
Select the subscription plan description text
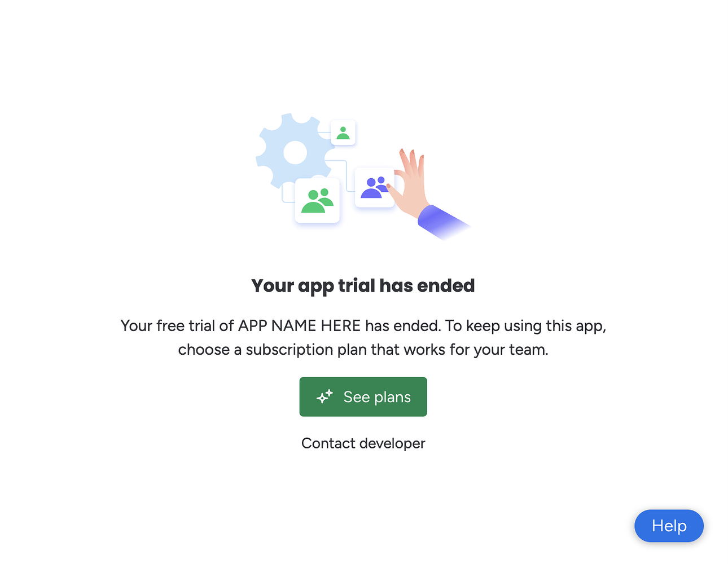tap(363, 337)
